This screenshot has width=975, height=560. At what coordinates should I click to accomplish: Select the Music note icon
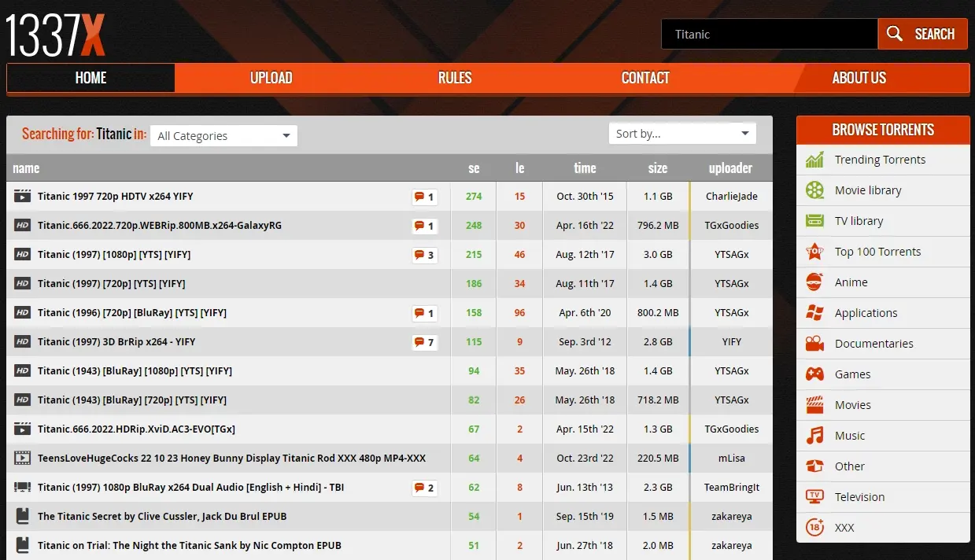(x=814, y=436)
